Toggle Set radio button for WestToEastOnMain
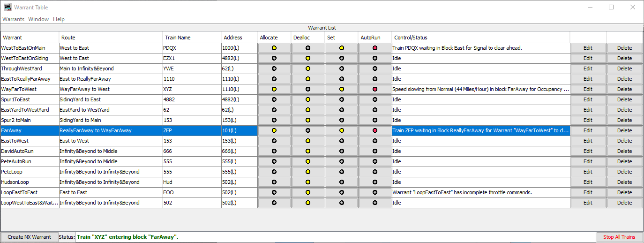 342,48
